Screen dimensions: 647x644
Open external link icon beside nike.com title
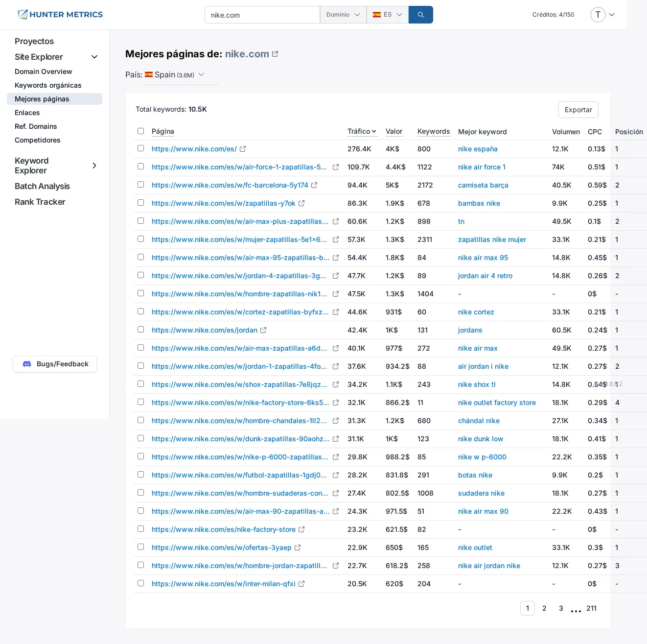(x=275, y=54)
